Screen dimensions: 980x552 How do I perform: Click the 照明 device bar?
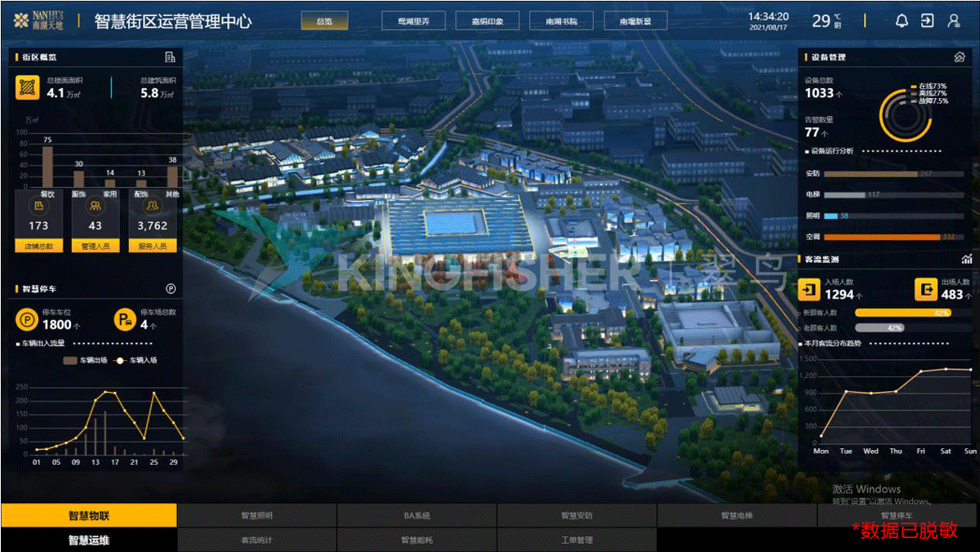831,216
